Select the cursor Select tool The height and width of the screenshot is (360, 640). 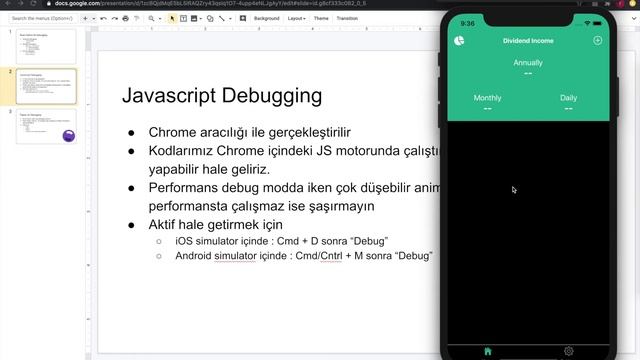172,18
